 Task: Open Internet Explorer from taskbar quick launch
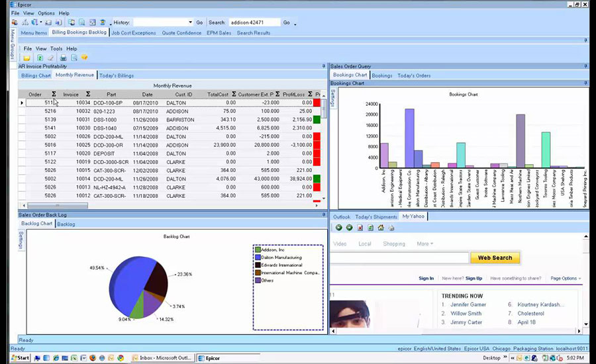click(x=56, y=358)
